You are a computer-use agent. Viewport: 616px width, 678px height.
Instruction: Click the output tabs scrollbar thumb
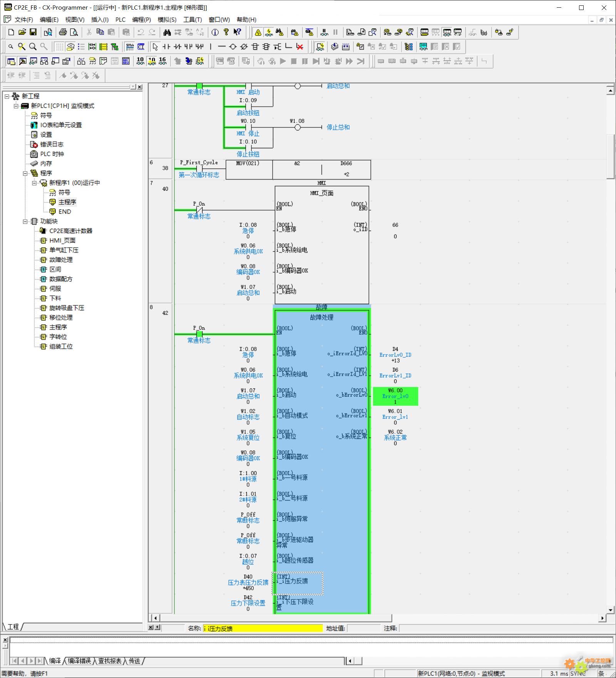(x=358, y=661)
